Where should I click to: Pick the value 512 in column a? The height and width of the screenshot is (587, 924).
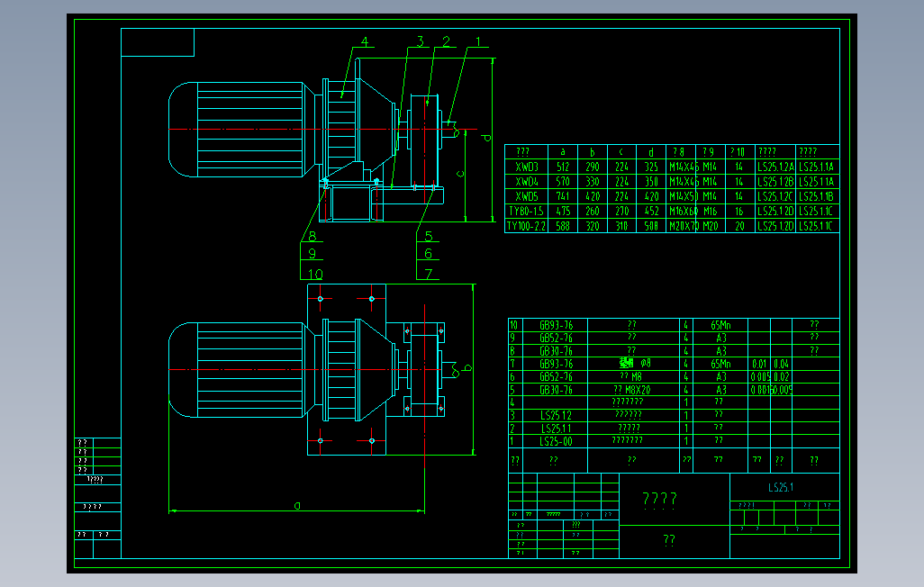(563, 167)
